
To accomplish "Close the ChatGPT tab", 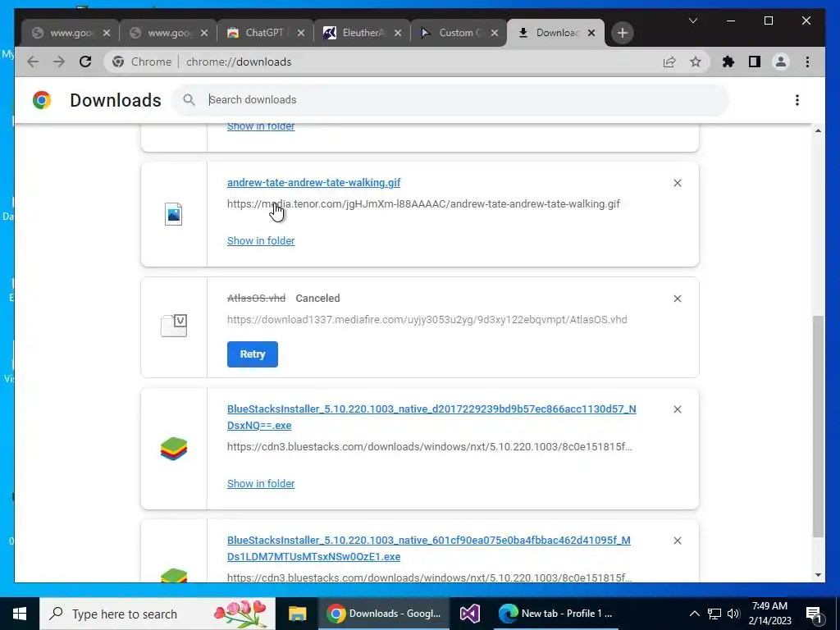I will pyautogui.click(x=301, y=33).
